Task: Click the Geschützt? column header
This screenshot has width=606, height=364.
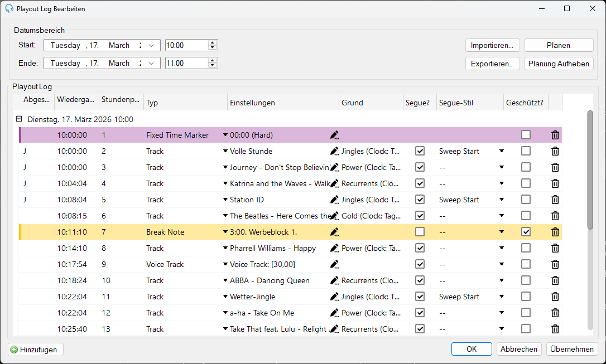Action: [x=526, y=103]
